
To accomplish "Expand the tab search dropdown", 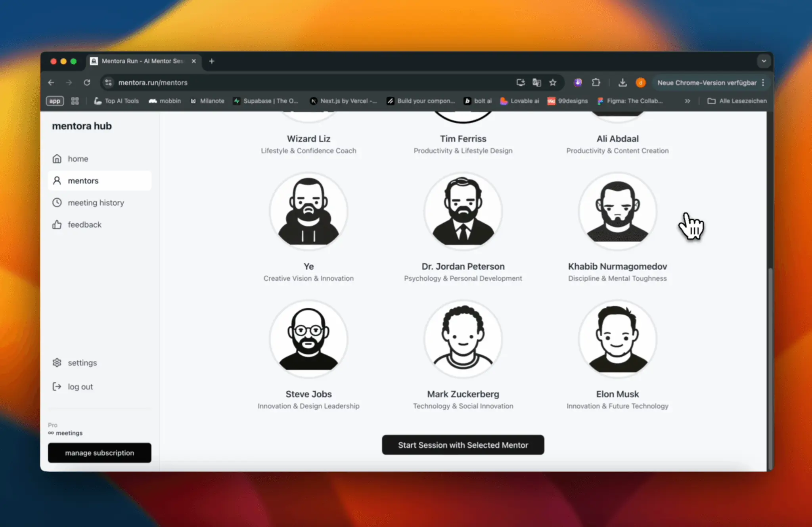I will (764, 61).
